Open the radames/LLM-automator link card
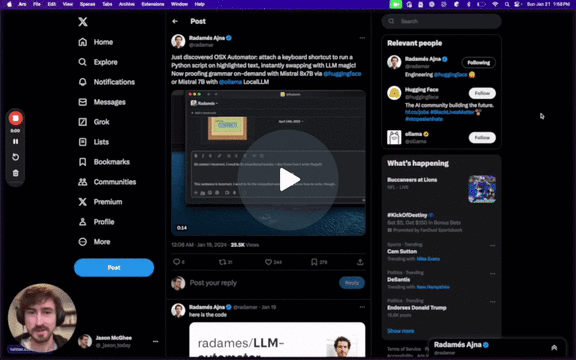Image resolution: width=576 pixels, height=360 pixels. [277, 340]
